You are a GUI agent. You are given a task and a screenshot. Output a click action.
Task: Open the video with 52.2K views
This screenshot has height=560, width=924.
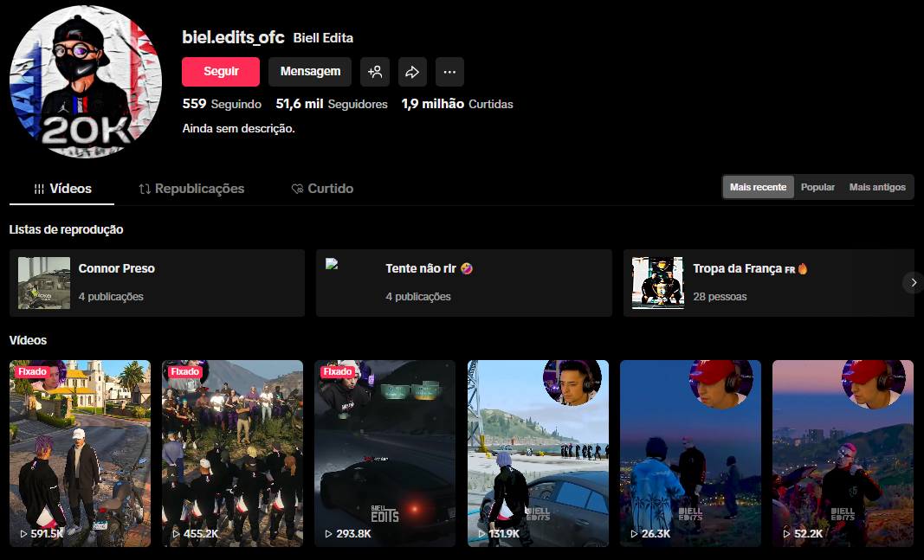843,454
